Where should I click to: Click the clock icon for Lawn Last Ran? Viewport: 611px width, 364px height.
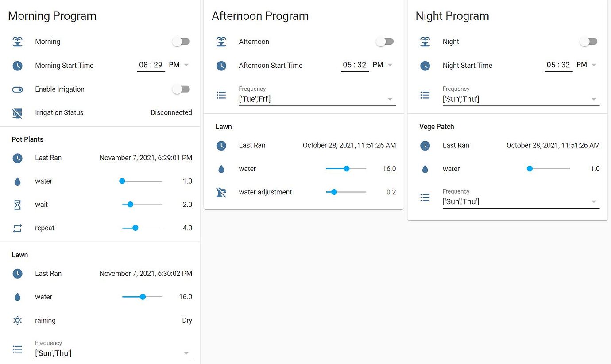(x=17, y=273)
